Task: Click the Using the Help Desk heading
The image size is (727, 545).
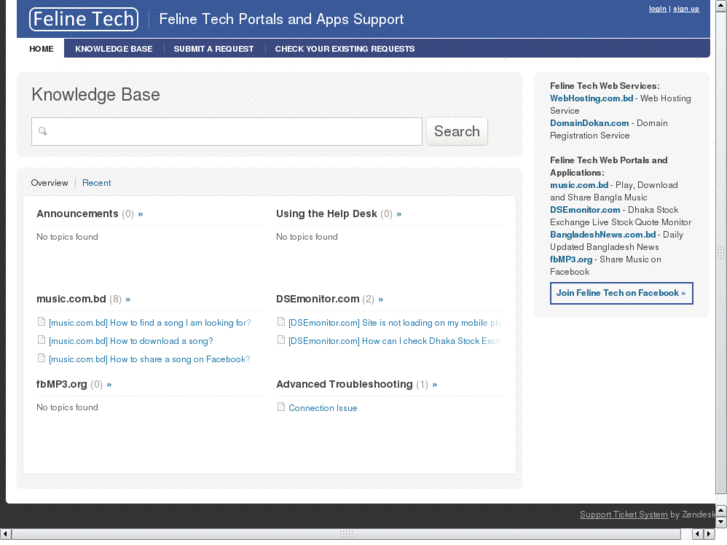Action: [x=326, y=214]
